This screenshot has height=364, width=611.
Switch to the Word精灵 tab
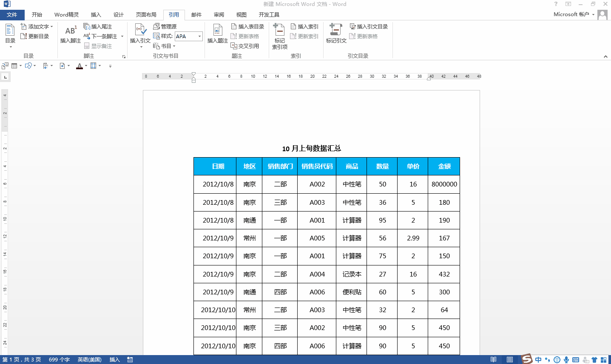pyautogui.click(x=67, y=15)
